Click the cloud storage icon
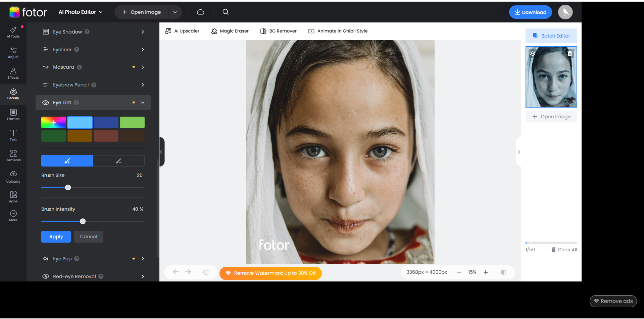This screenshot has height=319, width=644. [201, 12]
